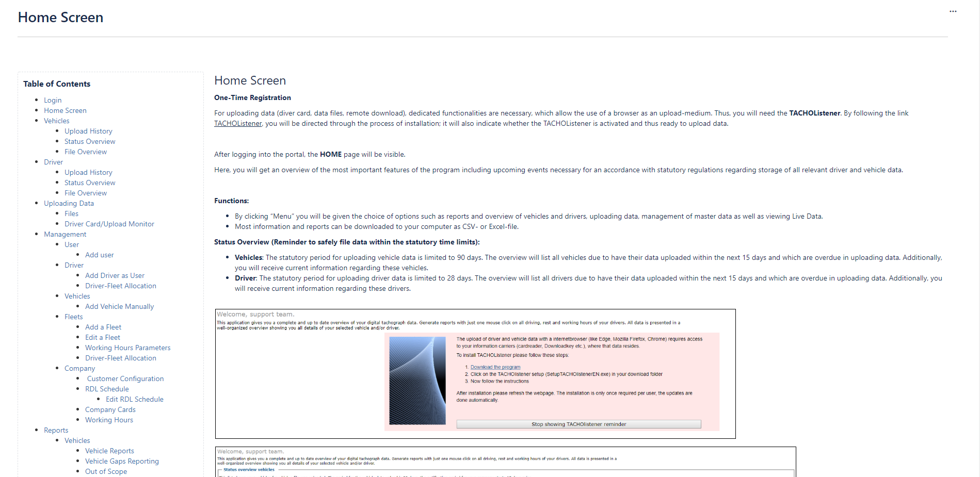Open the Vehicle Reports link

tap(109, 451)
